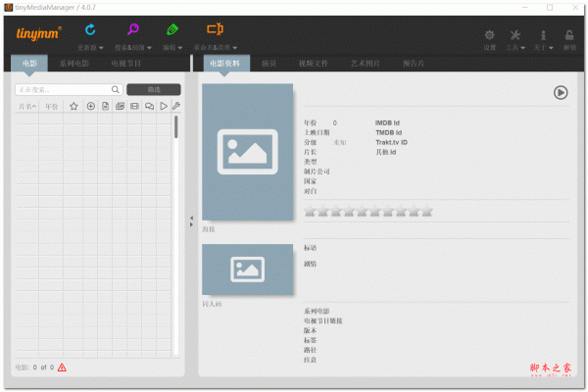Click the dark filter button beside search
This screenshot has height=392, width=588.
pos(154,89)
